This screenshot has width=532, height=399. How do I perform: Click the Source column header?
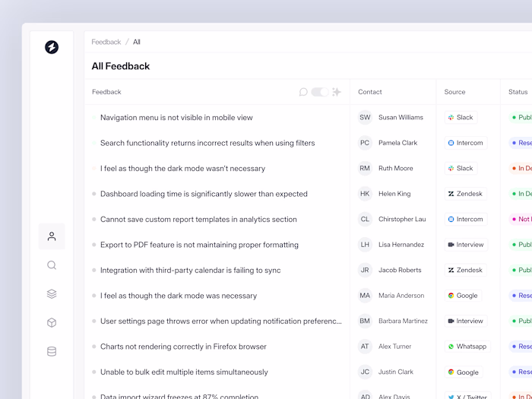coord(454,92)
